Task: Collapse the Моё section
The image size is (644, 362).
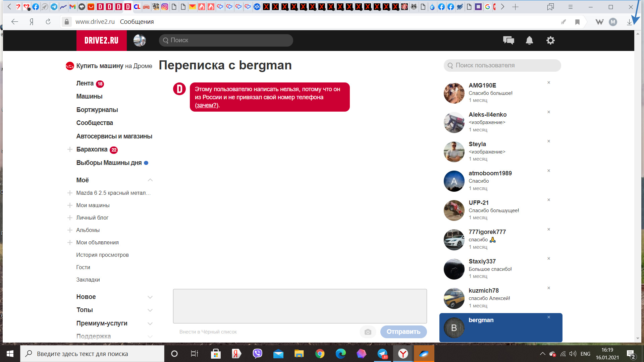Action: [x=150, y=180]
